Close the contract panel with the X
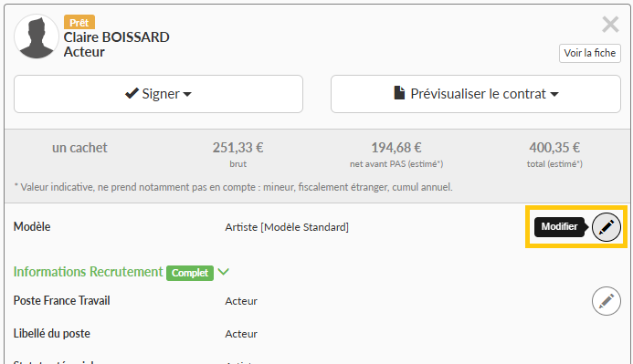Viewport: 633px width, 364px height. [610, 25]
